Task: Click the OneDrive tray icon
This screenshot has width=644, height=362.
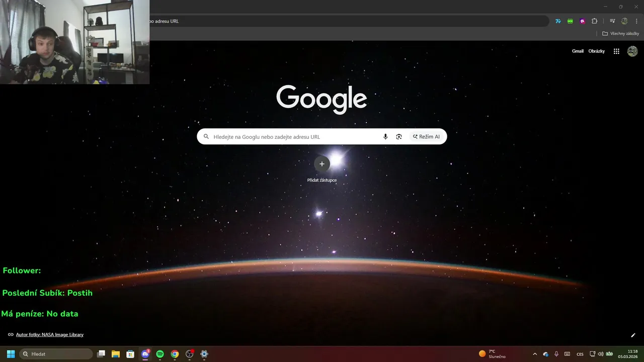Action: 546,354
